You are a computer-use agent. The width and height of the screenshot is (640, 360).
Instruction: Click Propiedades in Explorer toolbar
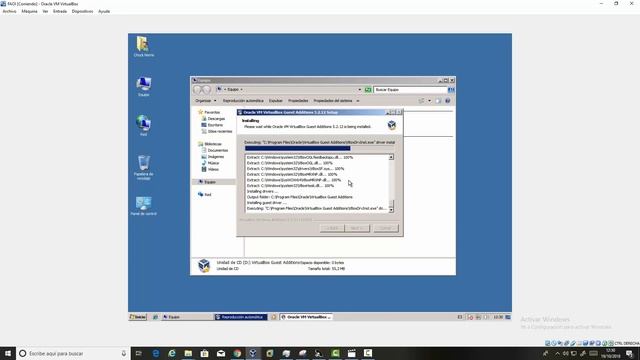coord(298,101)
